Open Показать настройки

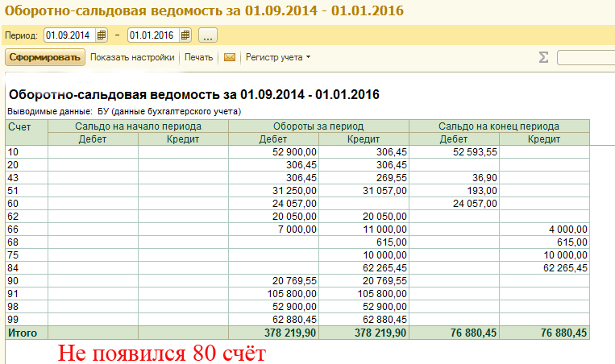pyautogui.click(x=132, y=57)
